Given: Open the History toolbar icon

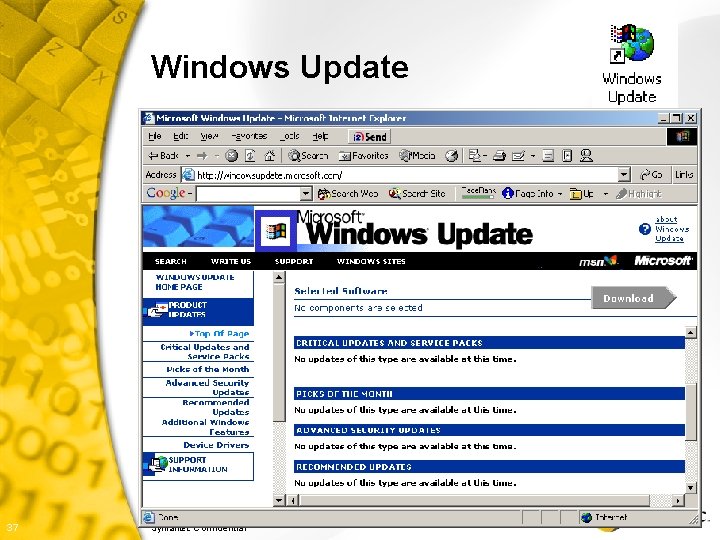Looking at the screenshot, I should pos(451,156).
